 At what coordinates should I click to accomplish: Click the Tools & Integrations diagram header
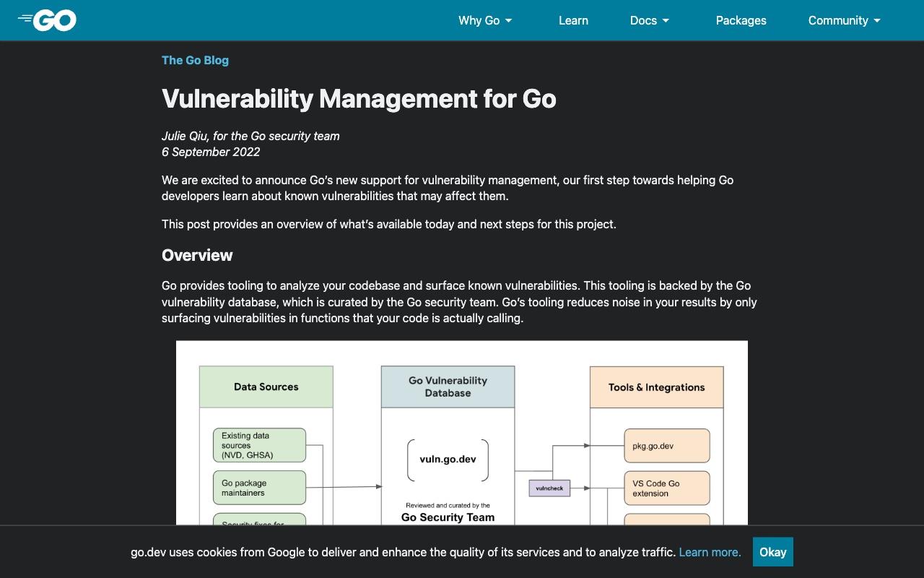[x=656, y=387]
